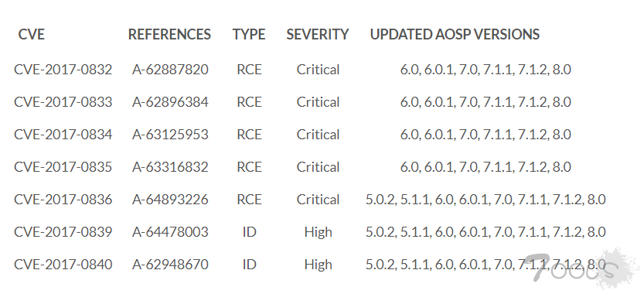Select the CVE-2017-0832 entry
644x294 pixels.
click(x=63, y=70)
